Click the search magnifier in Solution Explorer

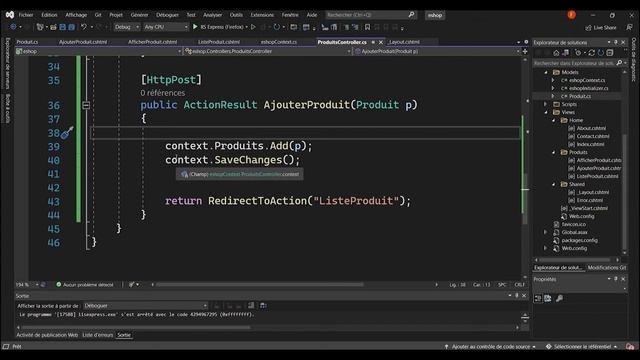click(619, 63)
